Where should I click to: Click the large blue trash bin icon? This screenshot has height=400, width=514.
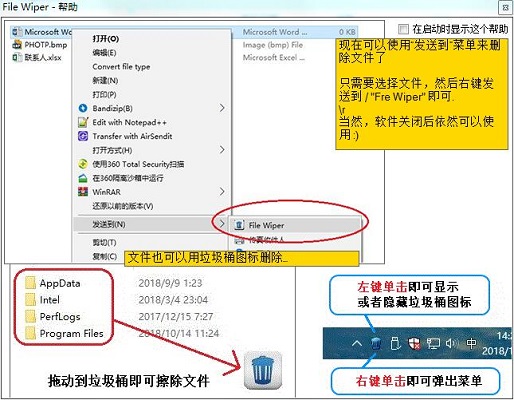tap(263, 370)
